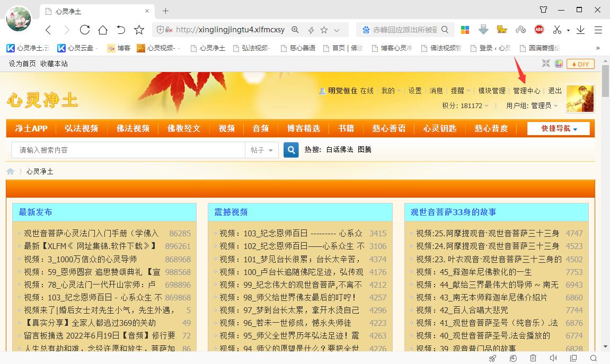Expand the address bar dropdown chevron
610x364 pixels.
tap(337, 30)
